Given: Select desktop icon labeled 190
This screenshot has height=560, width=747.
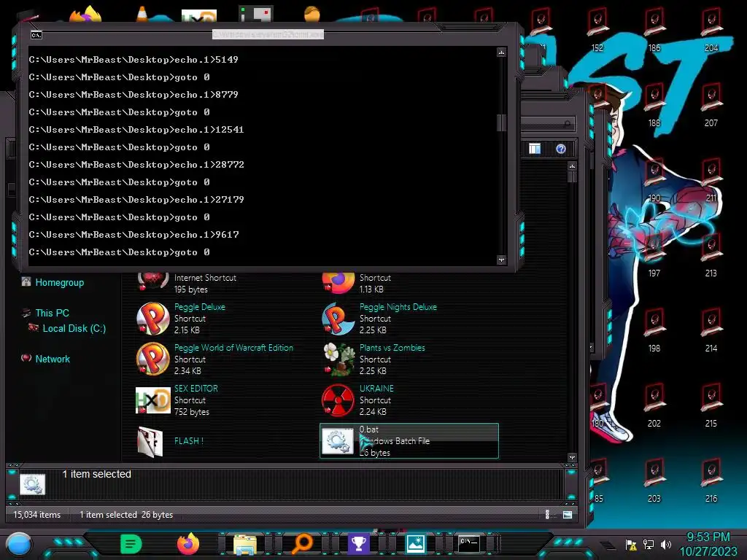Looking at the screenshot, I should [654, 181].
